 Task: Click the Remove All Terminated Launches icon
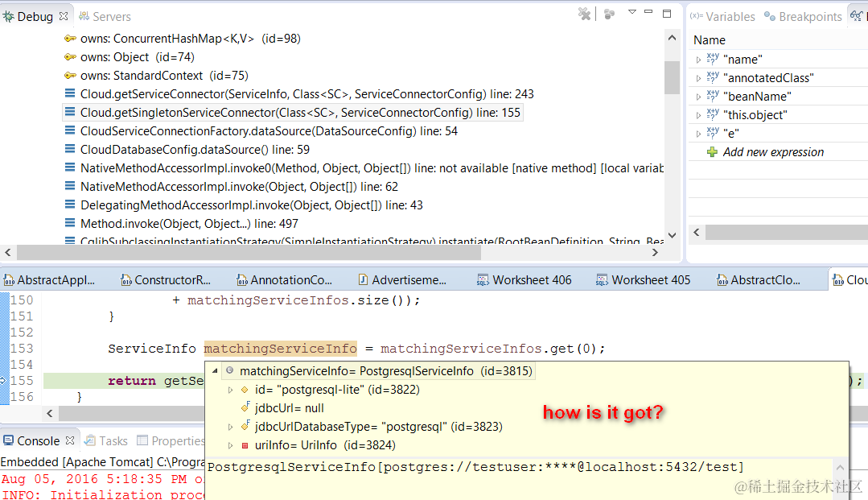click(584, 14)
